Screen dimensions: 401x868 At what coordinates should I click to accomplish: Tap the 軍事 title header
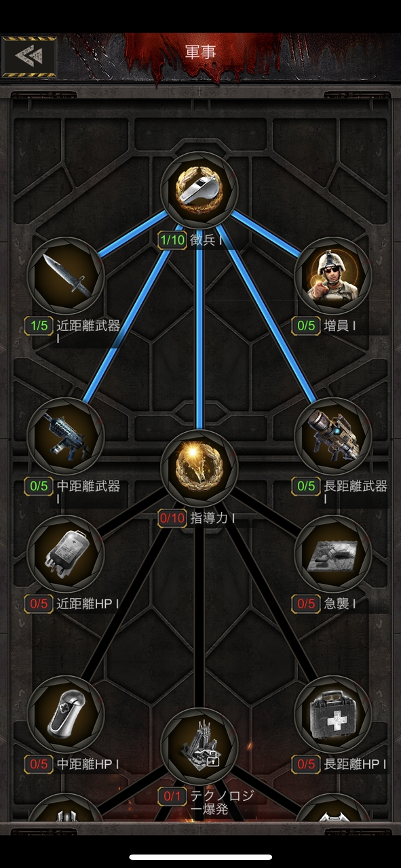pyautogui.click(x=200, y=53)
